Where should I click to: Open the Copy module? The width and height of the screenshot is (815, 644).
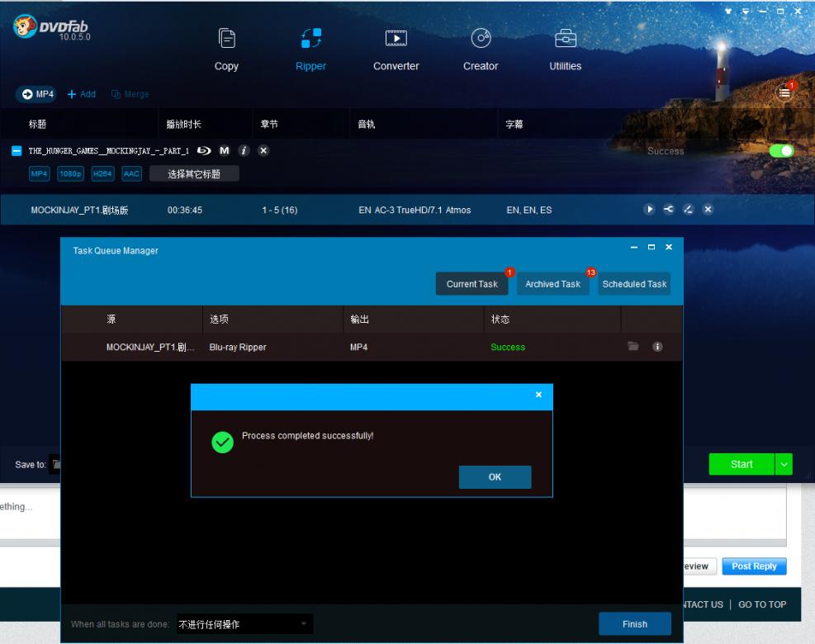tap(226, 49)
